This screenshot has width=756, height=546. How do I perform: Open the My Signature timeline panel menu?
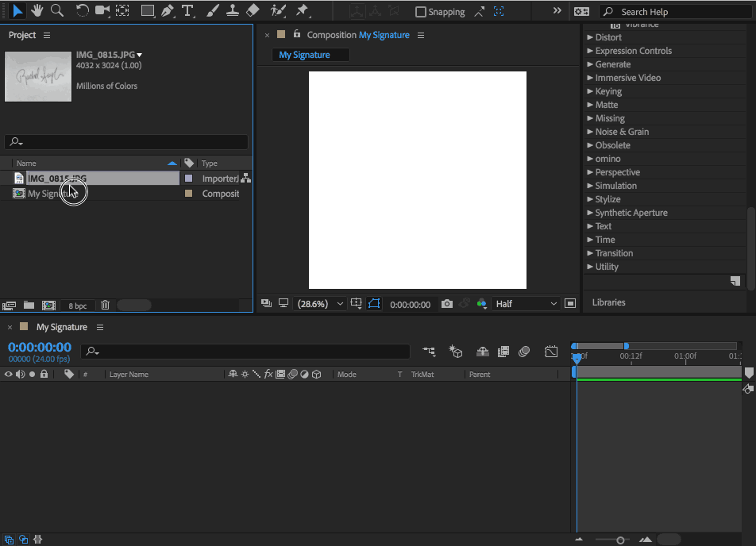coord(100,327)
